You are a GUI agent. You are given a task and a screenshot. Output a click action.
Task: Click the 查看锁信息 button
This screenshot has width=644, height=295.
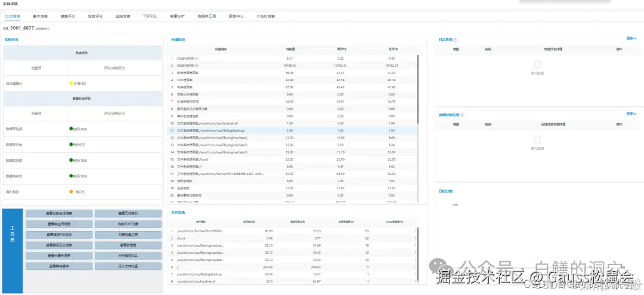click(128, 245)
